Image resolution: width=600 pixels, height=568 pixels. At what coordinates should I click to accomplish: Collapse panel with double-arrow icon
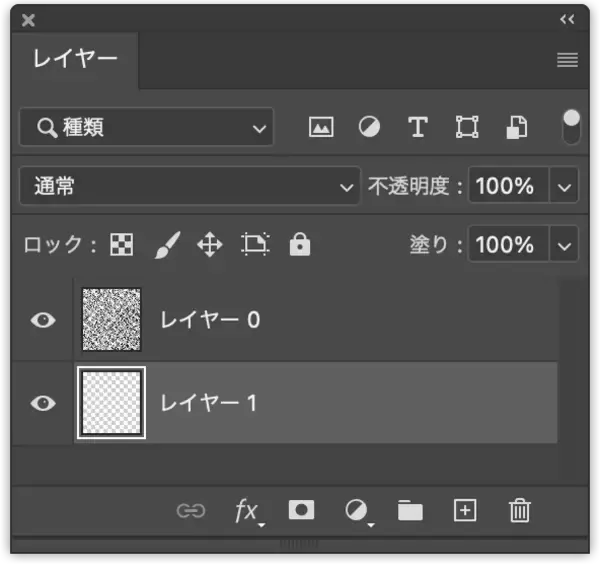pyautogui.click(x=567, y=19)
